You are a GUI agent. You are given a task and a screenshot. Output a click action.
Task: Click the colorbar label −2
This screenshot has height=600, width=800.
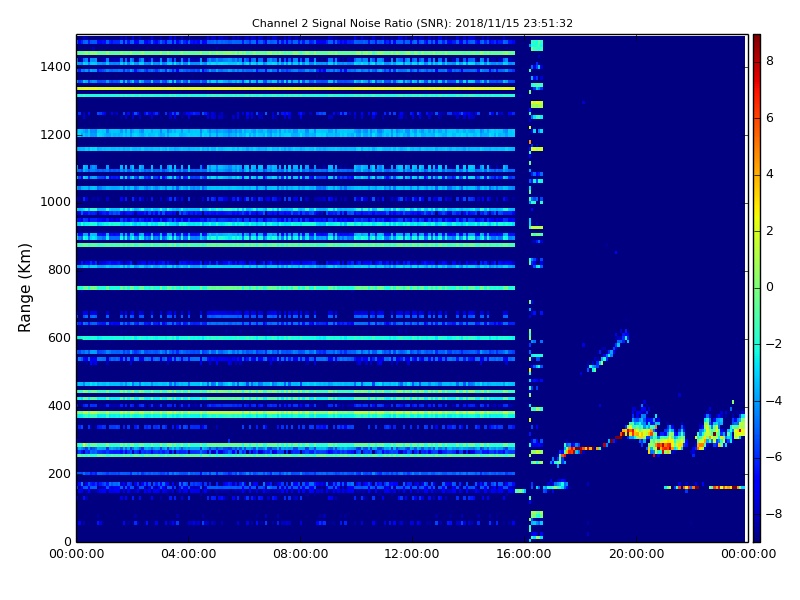point(773,344)
